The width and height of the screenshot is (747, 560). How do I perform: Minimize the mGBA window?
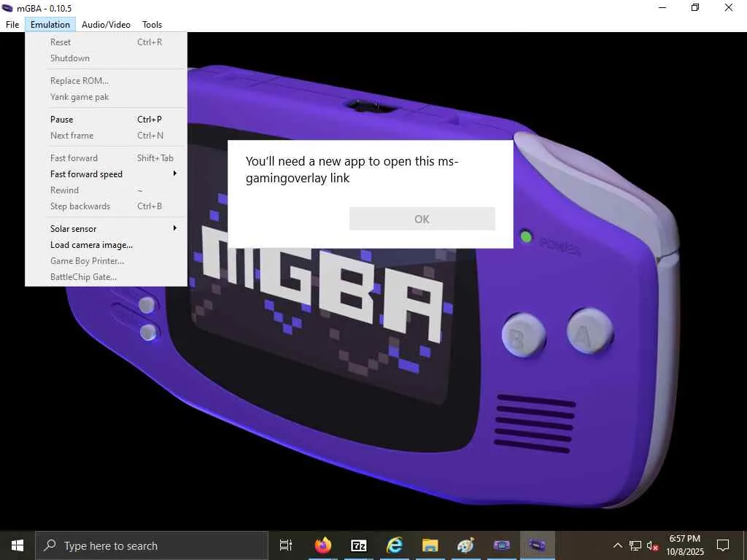tap(662, 7)
